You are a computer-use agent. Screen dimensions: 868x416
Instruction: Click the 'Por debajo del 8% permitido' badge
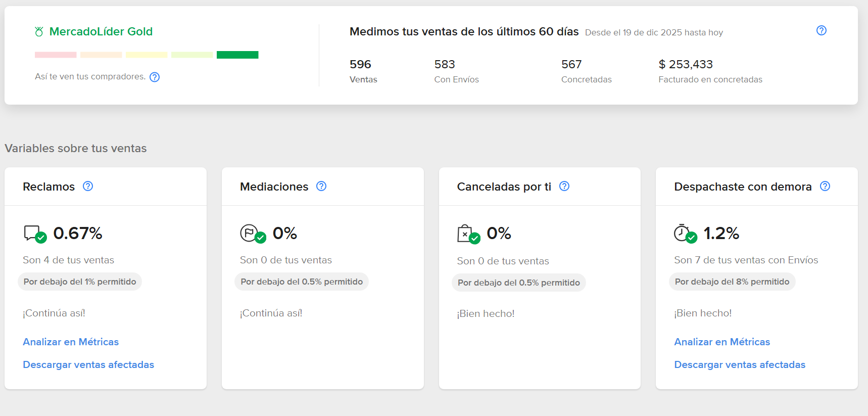pos(732,282)
